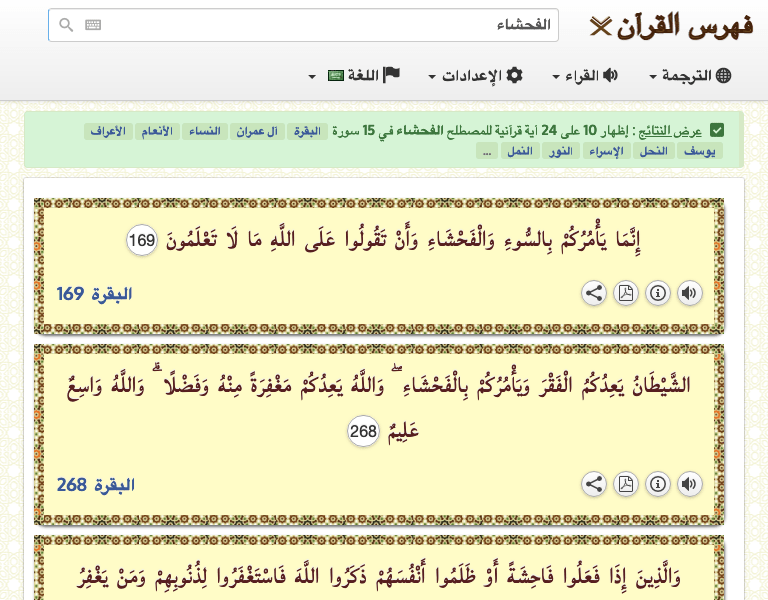The height and width of the screenshot is (600, 768).
Task: Open the Saudi flag language dropdown
Action: coord(326,76)
